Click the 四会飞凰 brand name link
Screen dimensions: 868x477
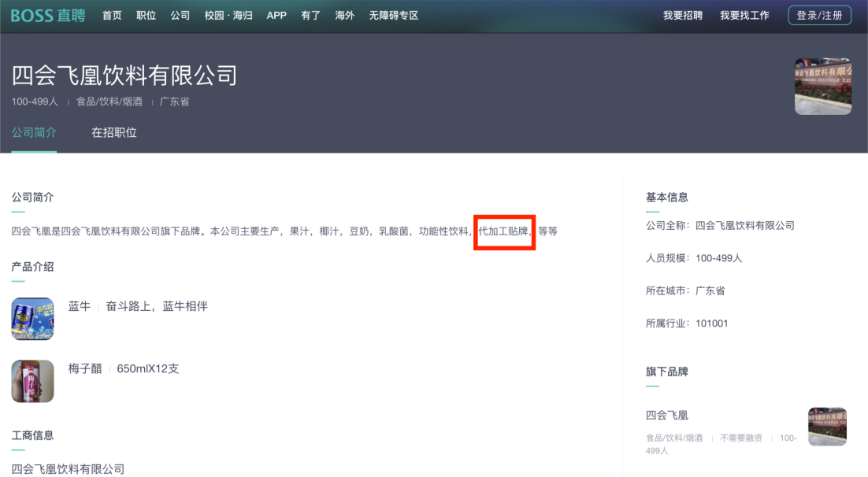tap(667, 416)
